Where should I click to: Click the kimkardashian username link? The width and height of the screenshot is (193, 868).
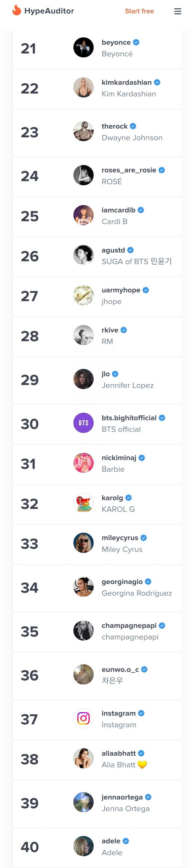[126, 83]
